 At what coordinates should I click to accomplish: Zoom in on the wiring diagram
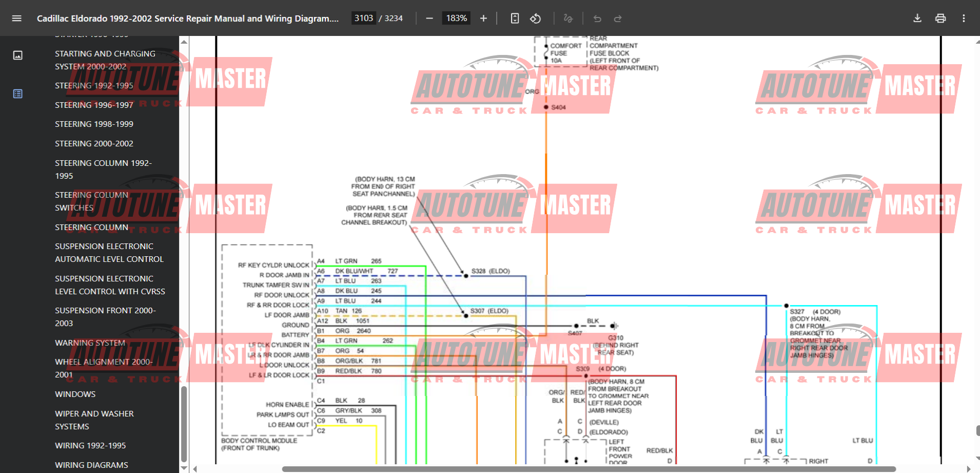[x=483, y=18]
